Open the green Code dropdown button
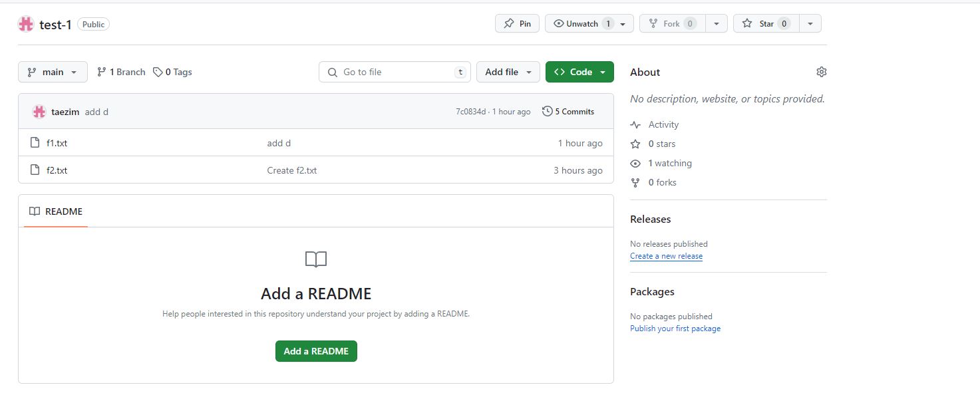 579,72
